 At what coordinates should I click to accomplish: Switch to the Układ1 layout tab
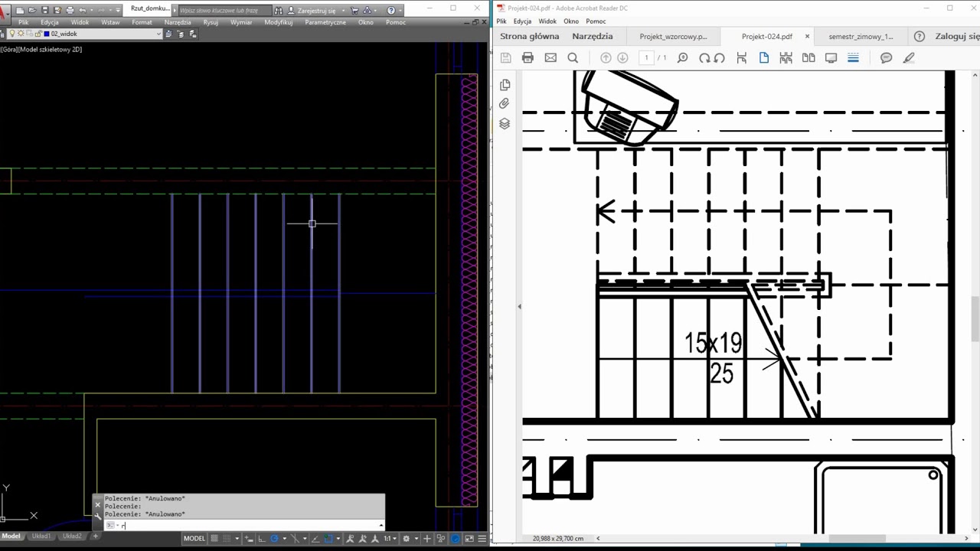pos(41,536)
